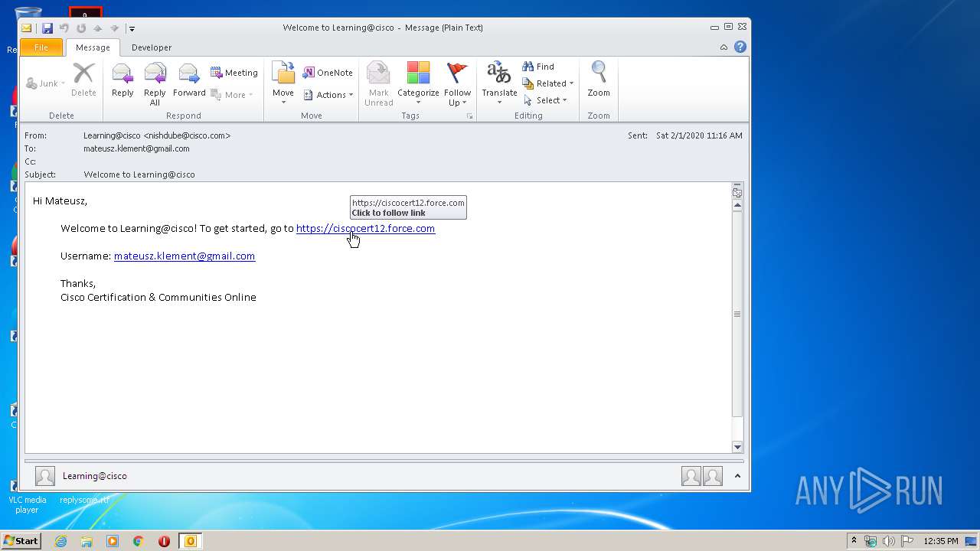Screen dimensions: 980x551
Task: Minimize the ribbon with the caret icon
Action: pos(724,47)
